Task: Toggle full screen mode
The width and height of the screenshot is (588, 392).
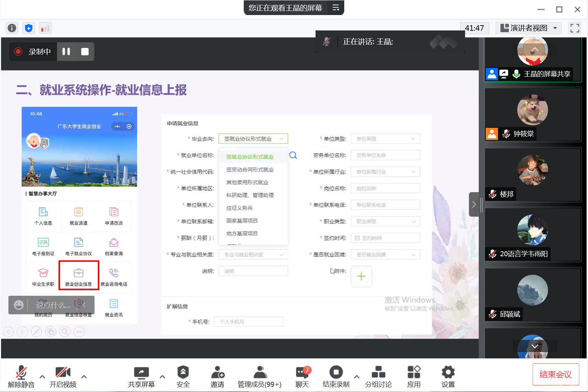Action: click(x=575, y=28)
